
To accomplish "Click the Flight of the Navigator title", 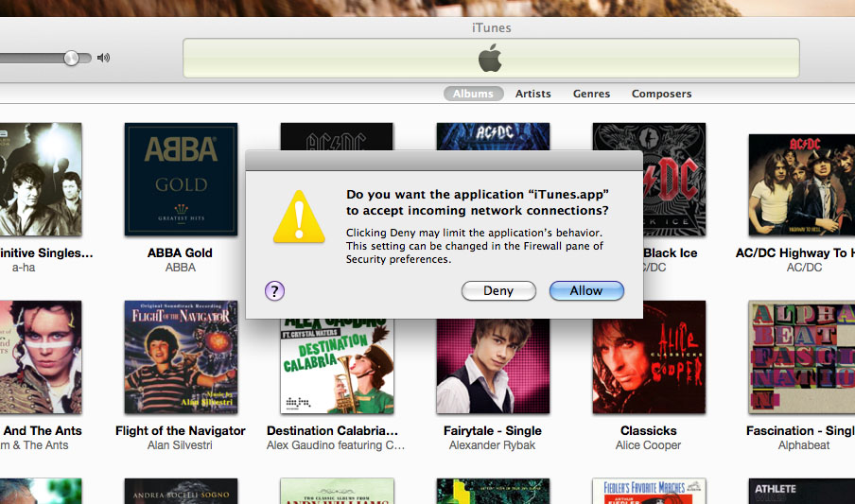I will [181, 431].
